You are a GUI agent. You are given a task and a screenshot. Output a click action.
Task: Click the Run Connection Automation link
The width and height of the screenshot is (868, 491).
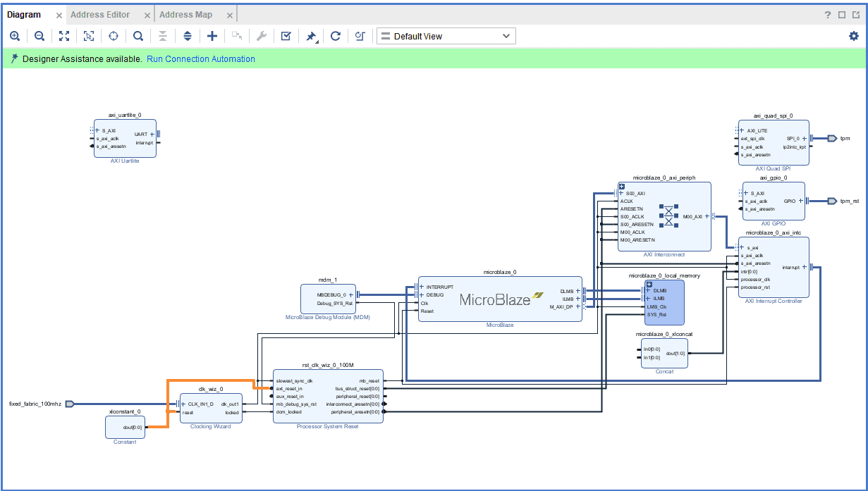point(201,59)
